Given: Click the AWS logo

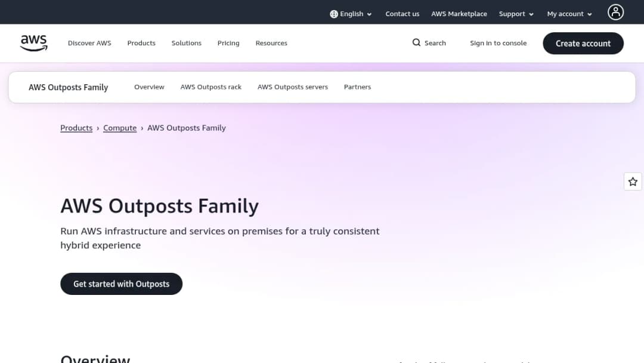Looking at the screenshot, I should (x=33, y=43).
